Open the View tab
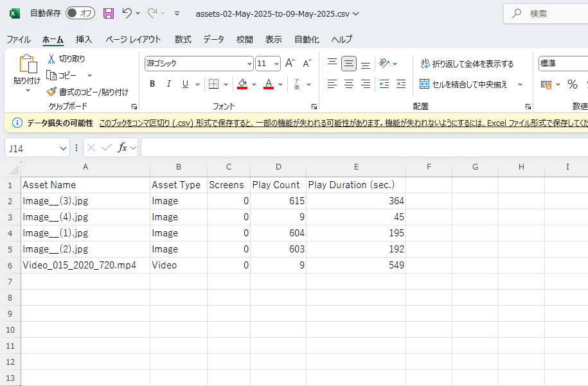The height and width of the screenshot is (386, 588). tap(273, 39)
